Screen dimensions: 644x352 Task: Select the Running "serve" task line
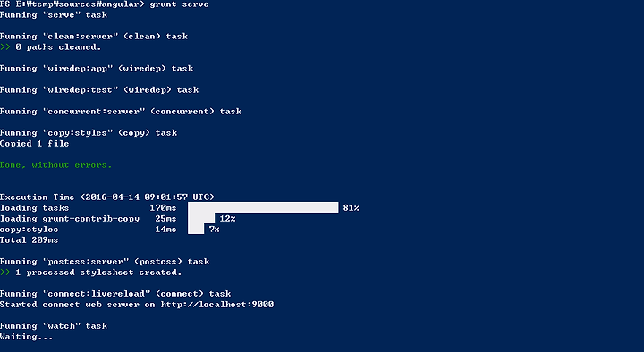54,15
